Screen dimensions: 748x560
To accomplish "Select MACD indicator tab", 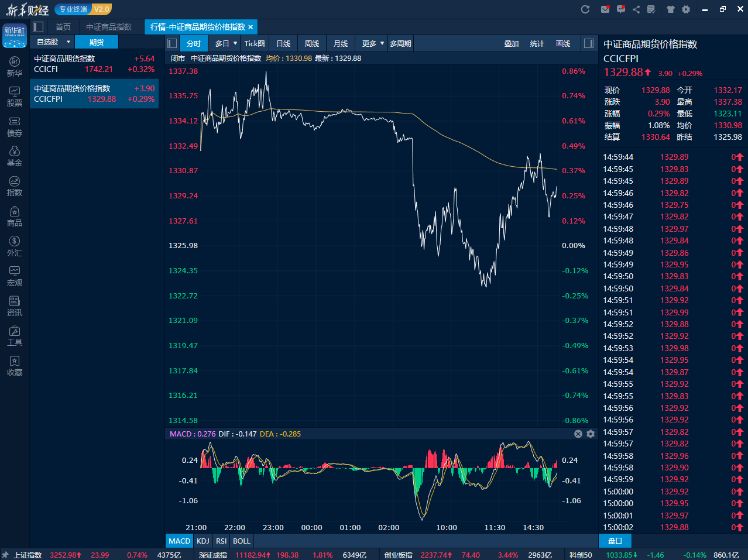I will [x=180, y=541].
